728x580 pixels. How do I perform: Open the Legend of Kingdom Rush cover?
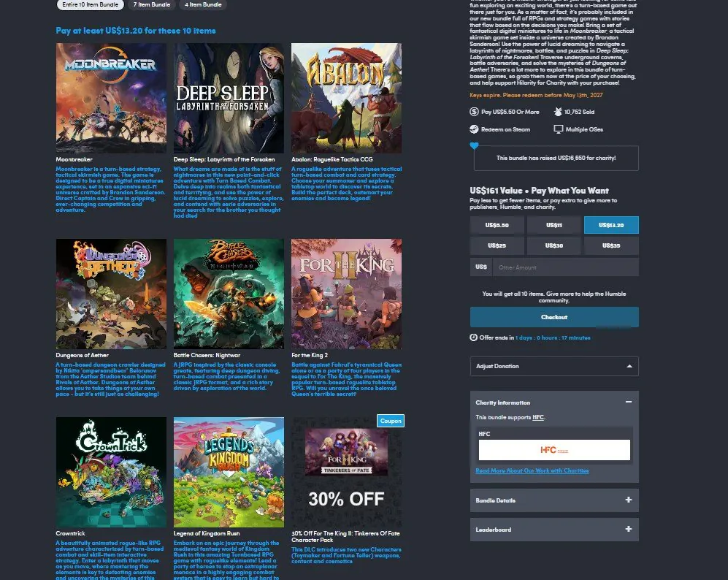click(x=229, y=472)
